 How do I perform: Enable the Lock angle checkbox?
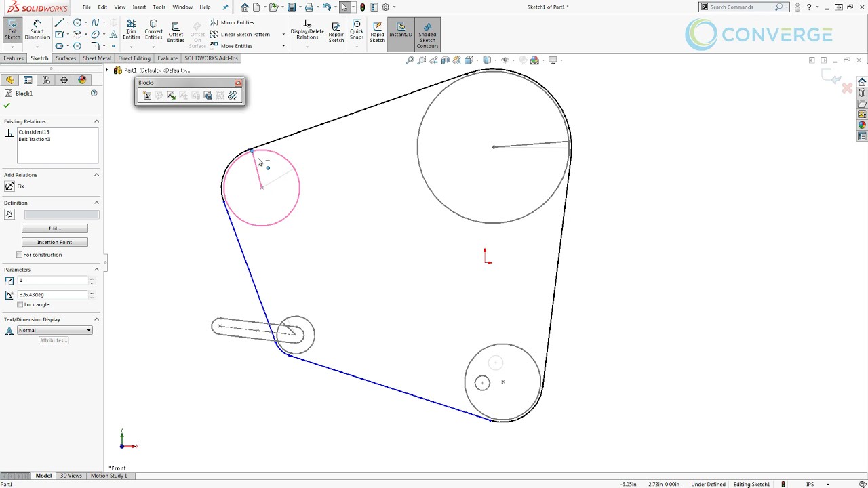pos(20,304)
